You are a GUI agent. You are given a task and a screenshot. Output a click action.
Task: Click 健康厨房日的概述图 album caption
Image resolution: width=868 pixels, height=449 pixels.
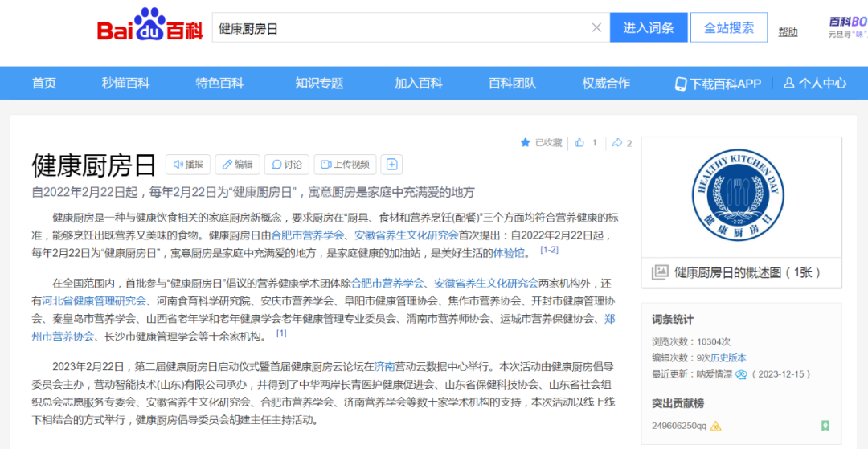click(x=747, y=272)
